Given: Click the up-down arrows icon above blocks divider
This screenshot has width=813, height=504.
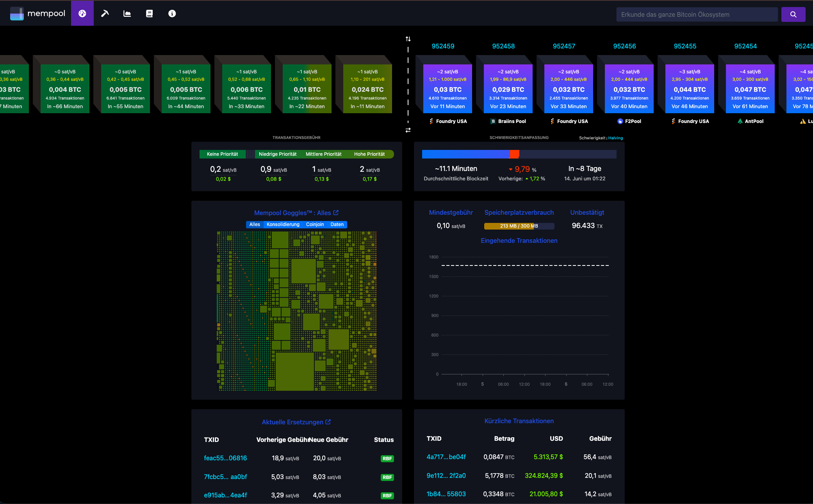Looking at the screenshot, I should click(408, 39).
